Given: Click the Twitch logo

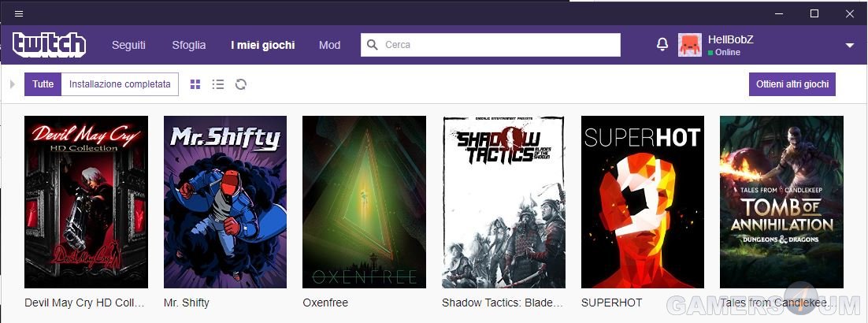Looking at the screenshot, I should [x=50, y=45].
